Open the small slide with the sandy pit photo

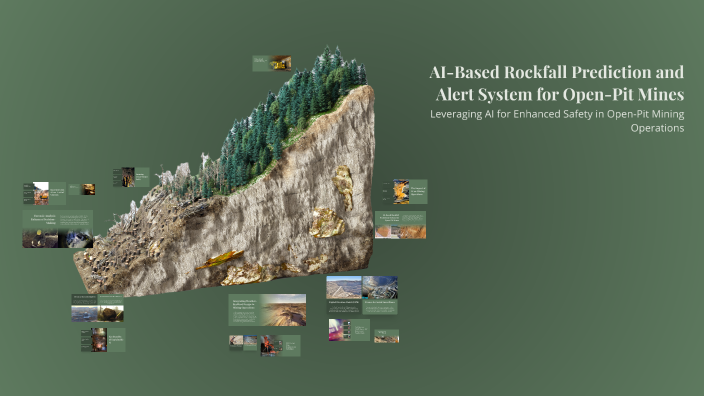pyautogui.click(x=387, y=336)
